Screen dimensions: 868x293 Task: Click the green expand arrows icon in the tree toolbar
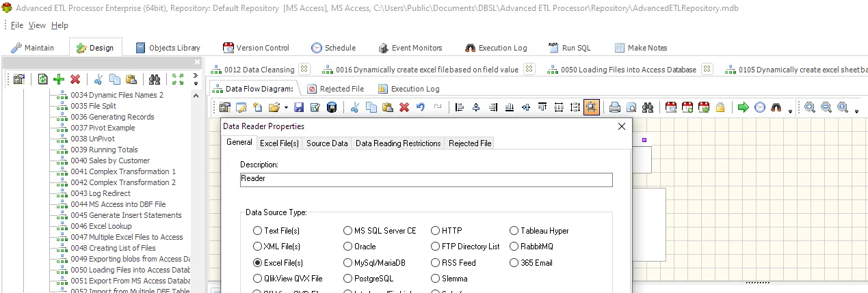[178, 79]
